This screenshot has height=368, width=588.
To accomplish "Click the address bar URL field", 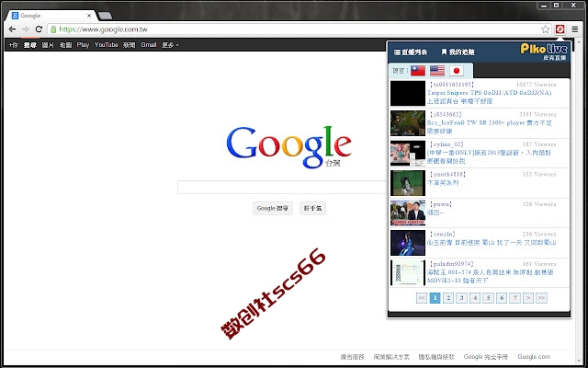I will tap(296, 29).
